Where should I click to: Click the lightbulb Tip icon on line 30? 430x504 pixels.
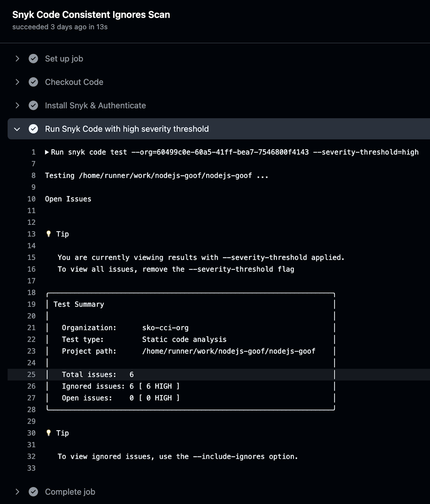click(x=48, y=433)
